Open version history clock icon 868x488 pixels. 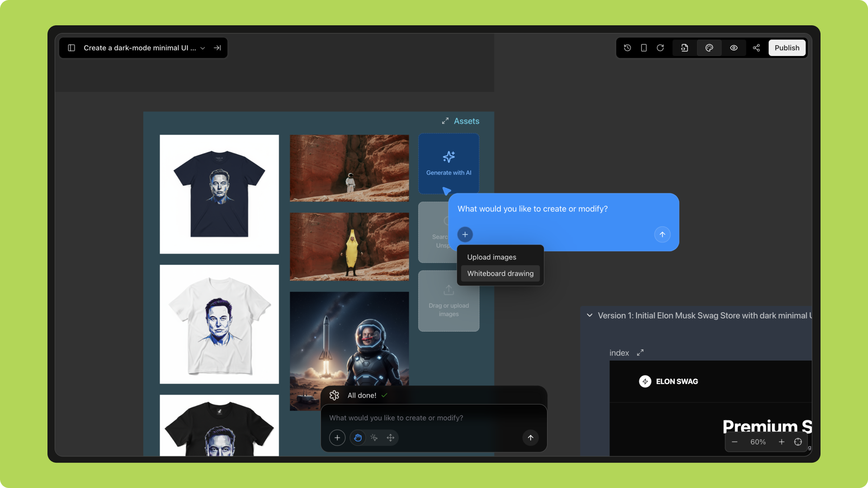627,48
